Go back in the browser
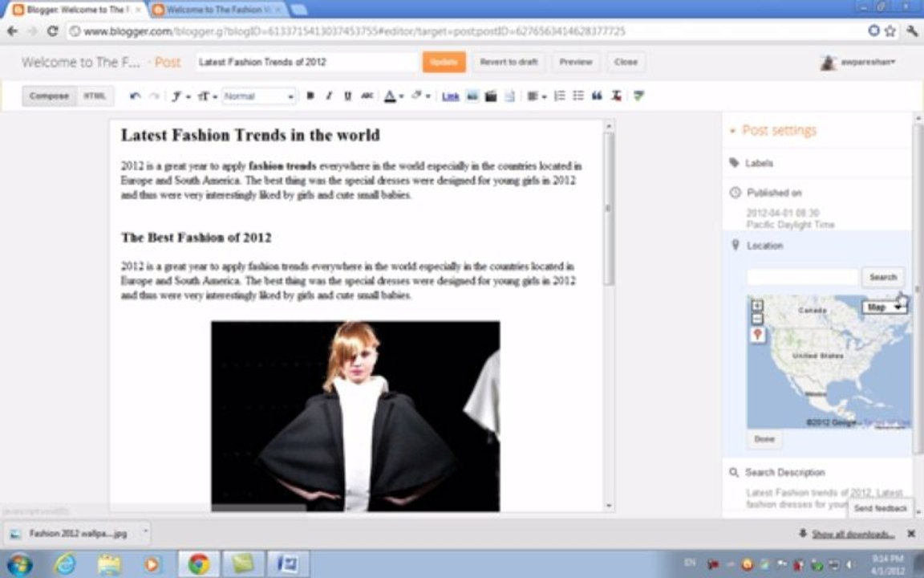 12,31
